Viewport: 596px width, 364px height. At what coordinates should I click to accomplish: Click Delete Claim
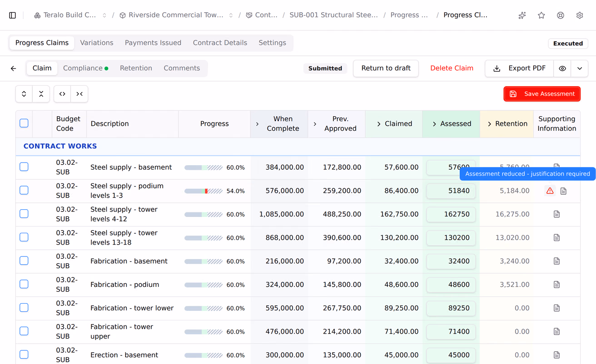tap(452, 69)
